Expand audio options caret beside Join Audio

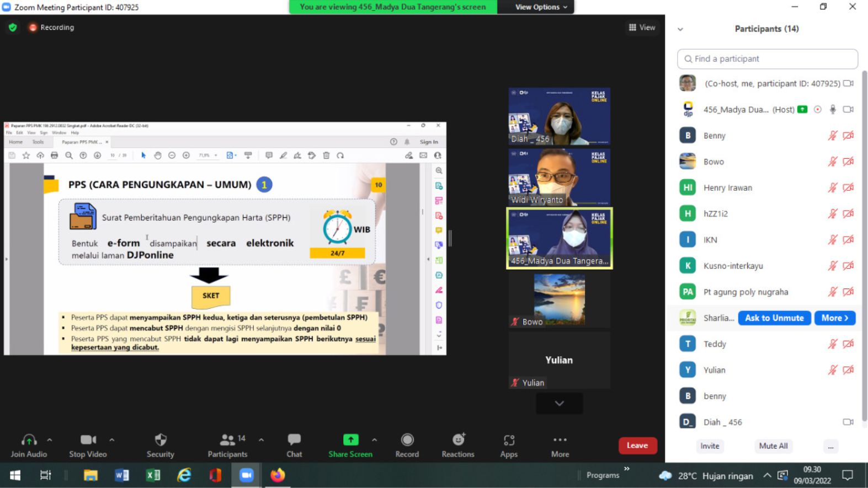[x=50, y=440]
